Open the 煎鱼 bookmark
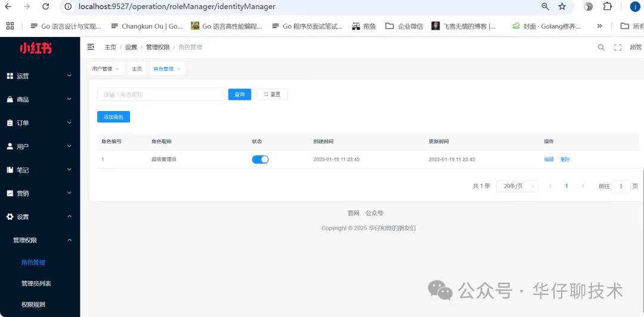The height and width of the screenshot is (317, 644). [x=364, y=26]
